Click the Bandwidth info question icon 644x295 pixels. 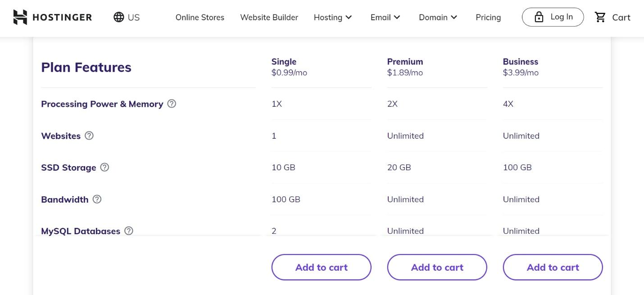(x=97, y=199)
